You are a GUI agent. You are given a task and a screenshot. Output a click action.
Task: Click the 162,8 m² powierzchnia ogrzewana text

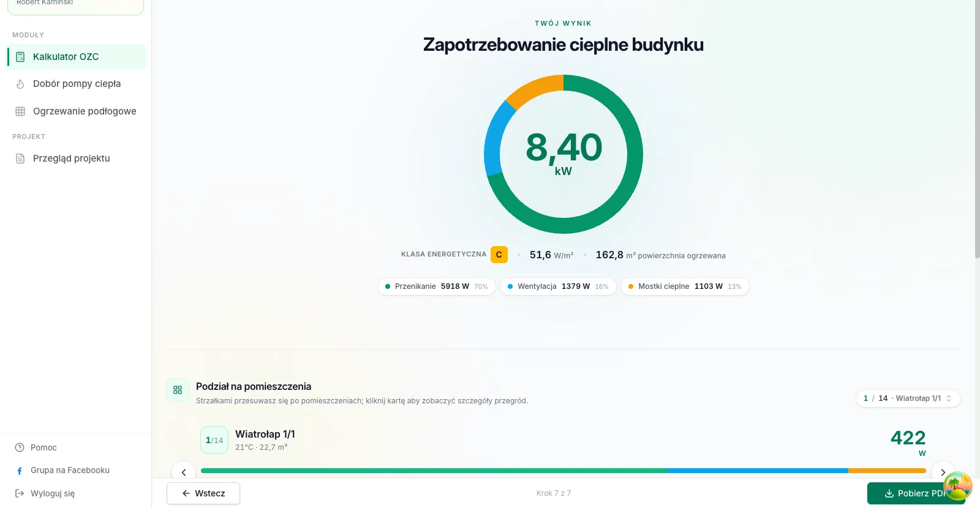[660, 255]
